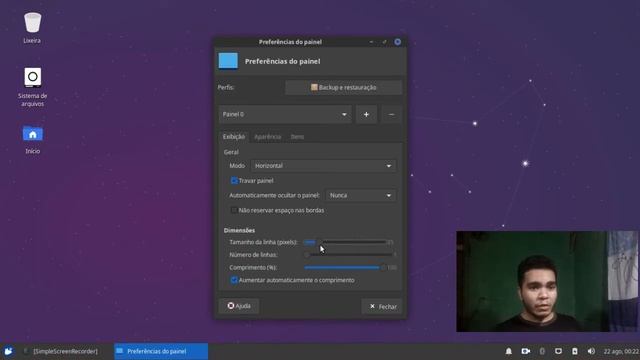Click the clock showing 22 ago, 00:22
Image resolution: width=640 pixels, height=360 pixels.
(x=621, y=351)
